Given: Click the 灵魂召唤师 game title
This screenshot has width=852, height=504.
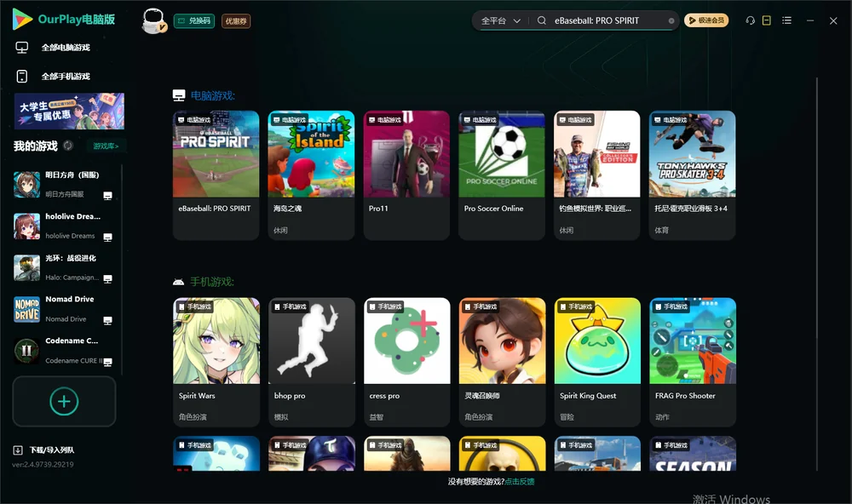Looking at the screenshot, I should click(x=482, y=396).
